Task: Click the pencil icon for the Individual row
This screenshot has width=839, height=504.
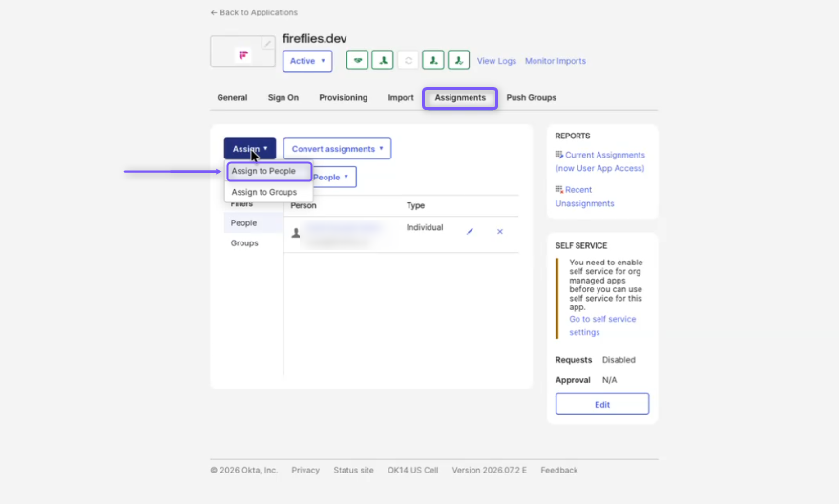Action: 470,232
